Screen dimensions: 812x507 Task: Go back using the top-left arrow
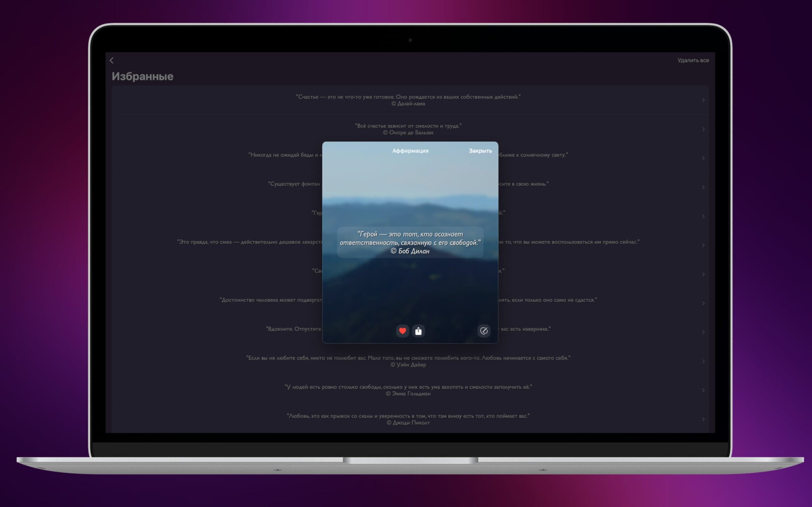[112, 60]
